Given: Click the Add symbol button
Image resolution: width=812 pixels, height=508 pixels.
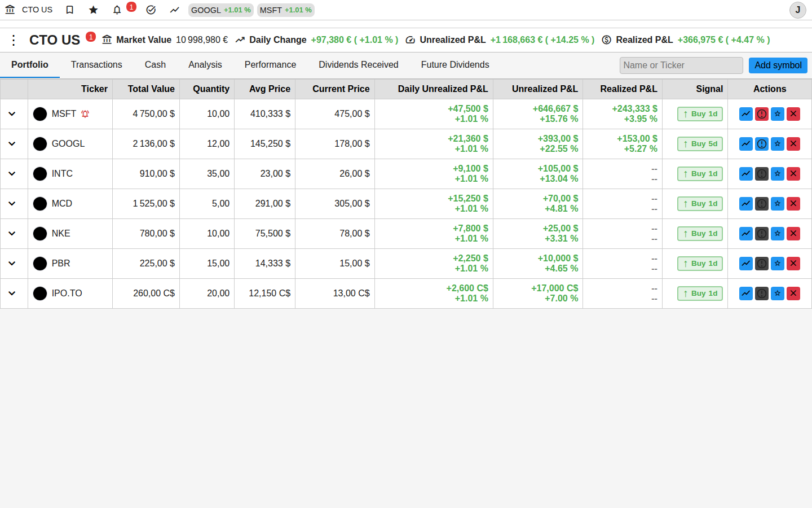Looking at the screenshot, I should click(x=778, y=65).
